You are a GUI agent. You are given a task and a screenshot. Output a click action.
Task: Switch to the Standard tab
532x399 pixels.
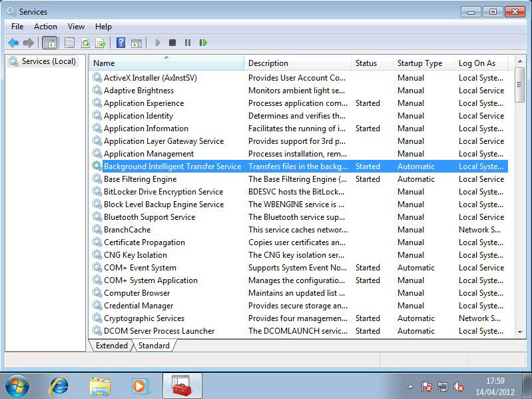(154, 346)
